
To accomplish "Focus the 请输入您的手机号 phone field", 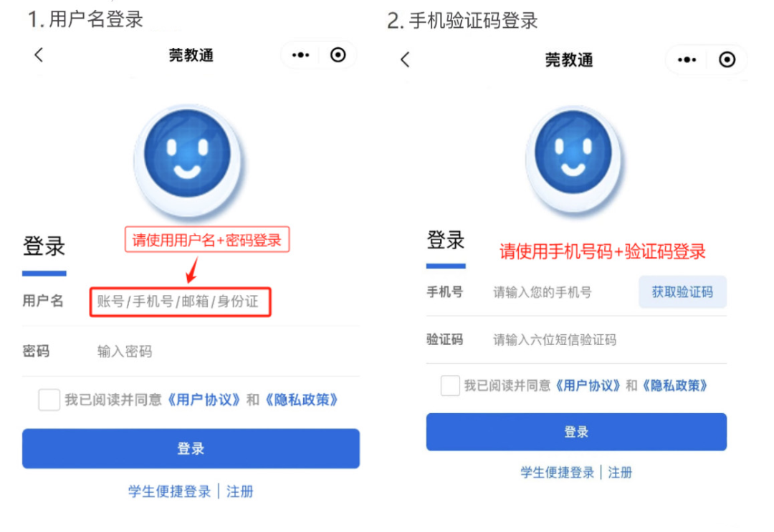I will (562, 292).
